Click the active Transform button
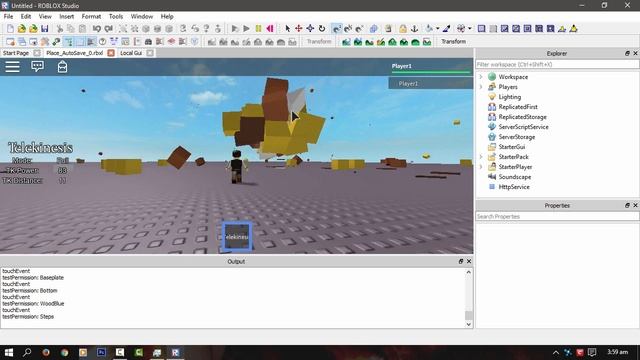The width and height of the screenshot is (640, 360). 453,42
